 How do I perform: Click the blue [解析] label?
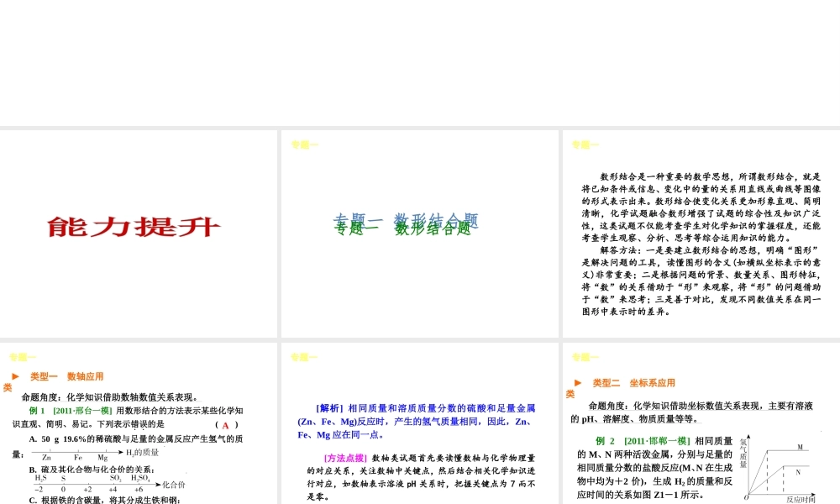point(329,408)
